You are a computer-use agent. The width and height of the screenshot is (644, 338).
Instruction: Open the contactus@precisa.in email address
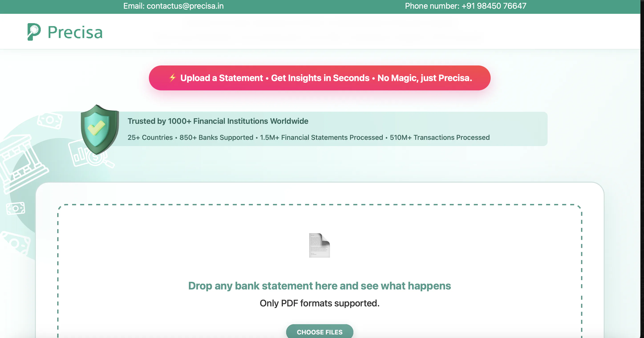[185, 6]
